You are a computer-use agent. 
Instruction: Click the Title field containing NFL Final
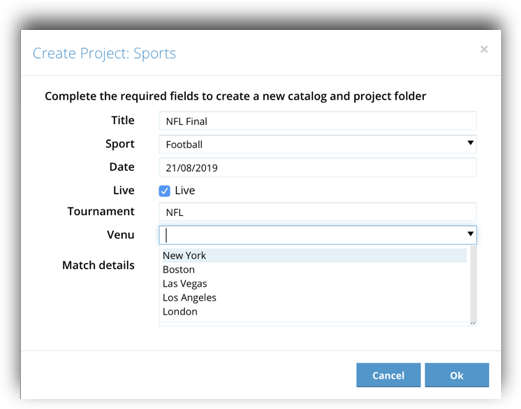318,121
